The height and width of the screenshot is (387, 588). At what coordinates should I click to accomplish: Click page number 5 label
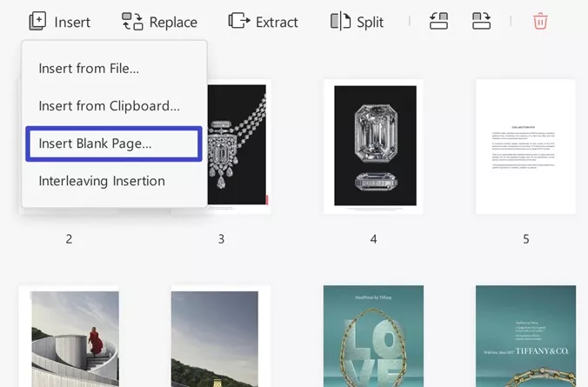tap(526, 239)
